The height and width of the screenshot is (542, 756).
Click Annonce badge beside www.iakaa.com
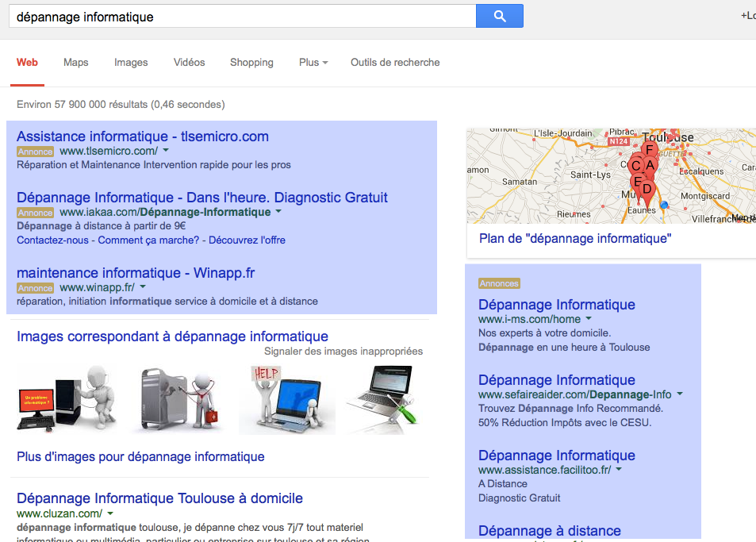35,213
